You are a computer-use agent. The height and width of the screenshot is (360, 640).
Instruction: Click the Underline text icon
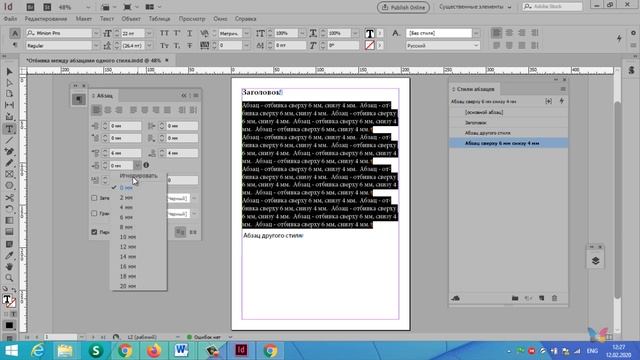(x=189, y=33)
